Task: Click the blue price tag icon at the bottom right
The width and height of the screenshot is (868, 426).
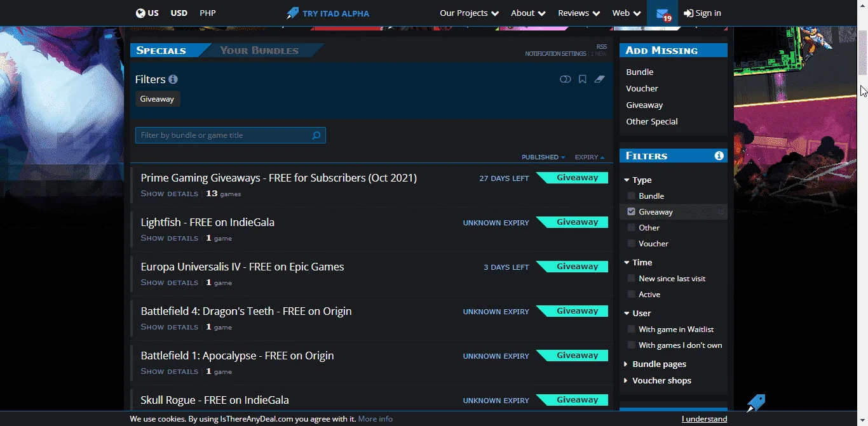Action: point(756,403)
